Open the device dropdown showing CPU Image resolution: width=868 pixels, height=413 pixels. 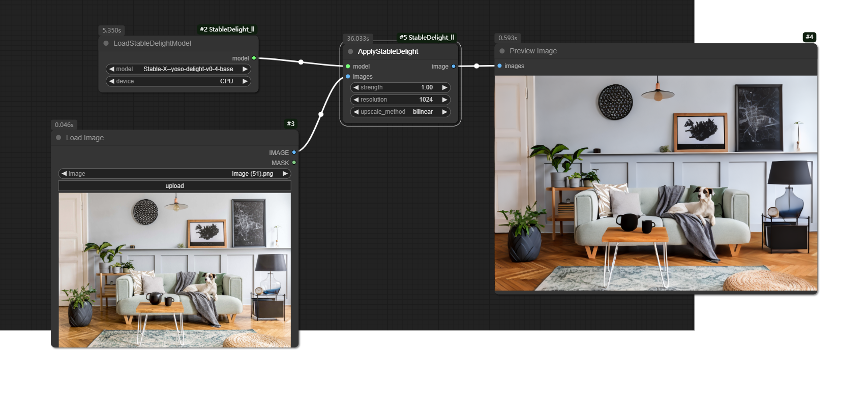click(x=178, y=81)
